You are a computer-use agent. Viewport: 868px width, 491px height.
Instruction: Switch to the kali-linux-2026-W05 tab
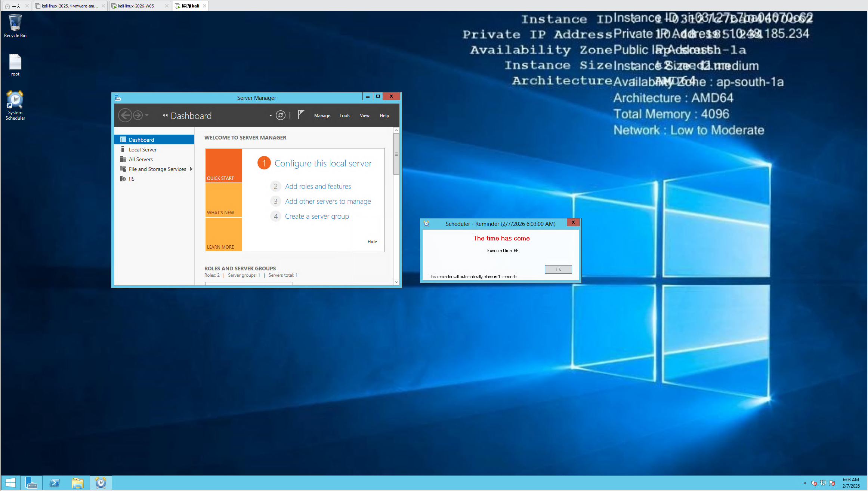[x=136, y=6]
